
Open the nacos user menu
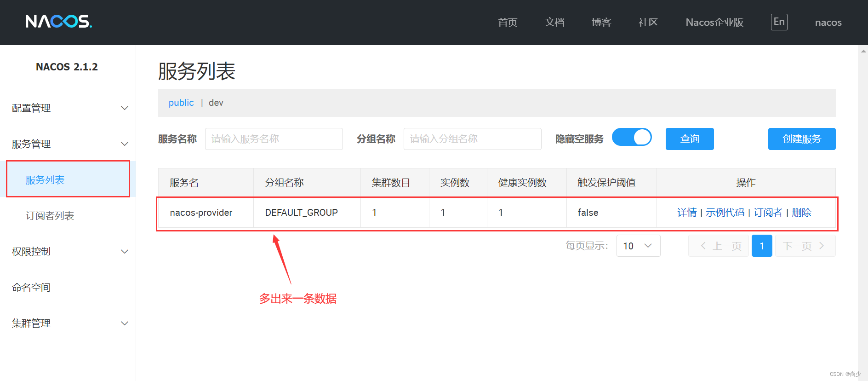click(x=828, y=23)
